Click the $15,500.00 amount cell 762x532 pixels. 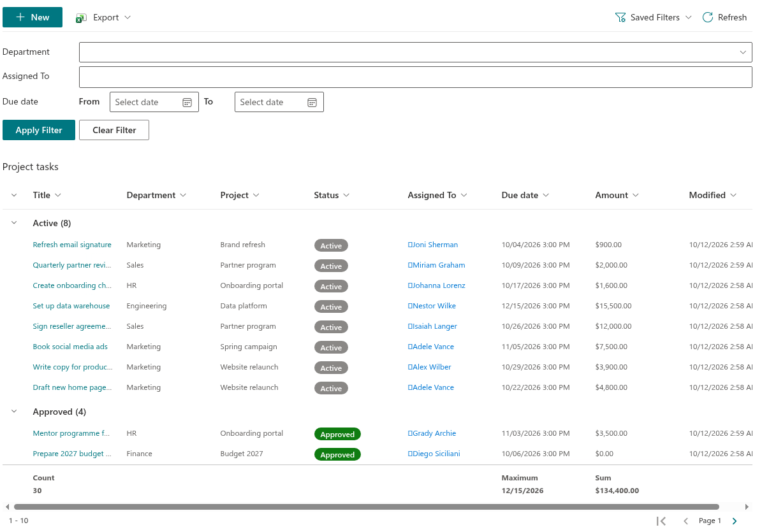(613, 306)
